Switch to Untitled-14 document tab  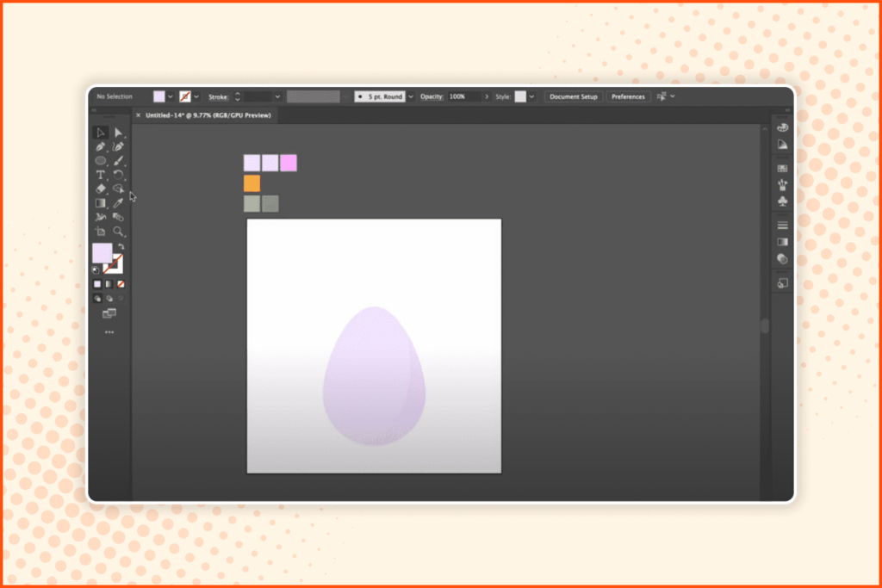[x=208, y=115]
